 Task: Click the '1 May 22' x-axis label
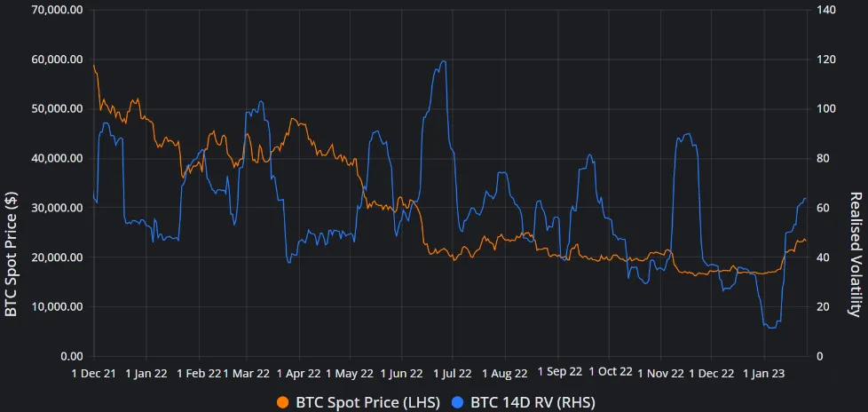(x=351, y=373)
